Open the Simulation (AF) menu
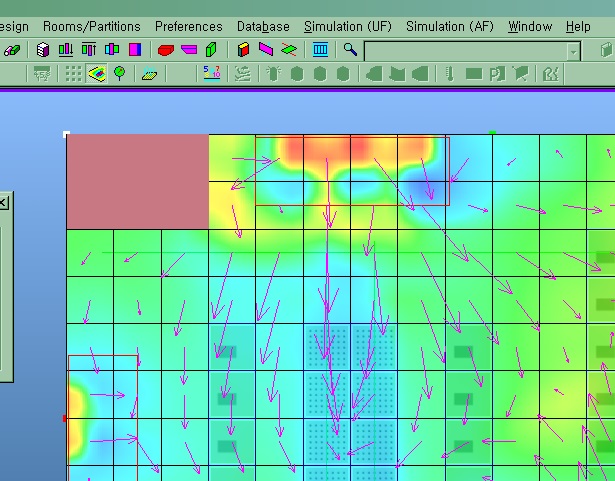 (x=449, y=26)
